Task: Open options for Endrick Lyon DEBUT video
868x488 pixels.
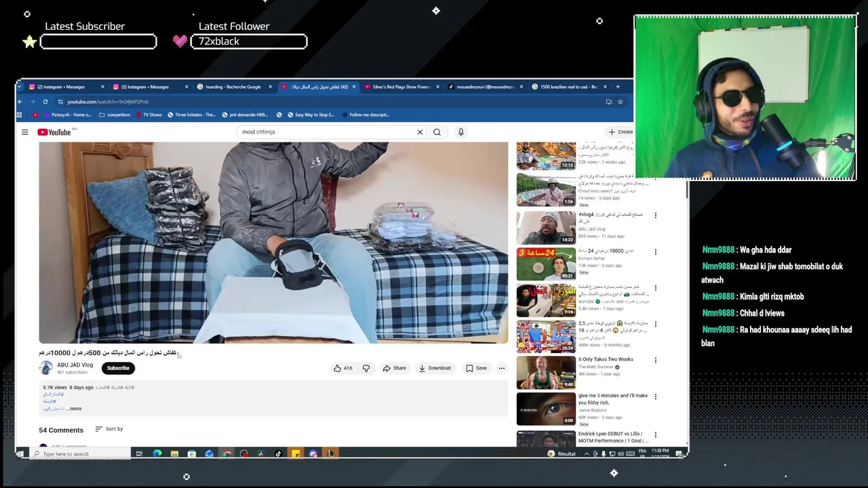Action: pos(655,435)
